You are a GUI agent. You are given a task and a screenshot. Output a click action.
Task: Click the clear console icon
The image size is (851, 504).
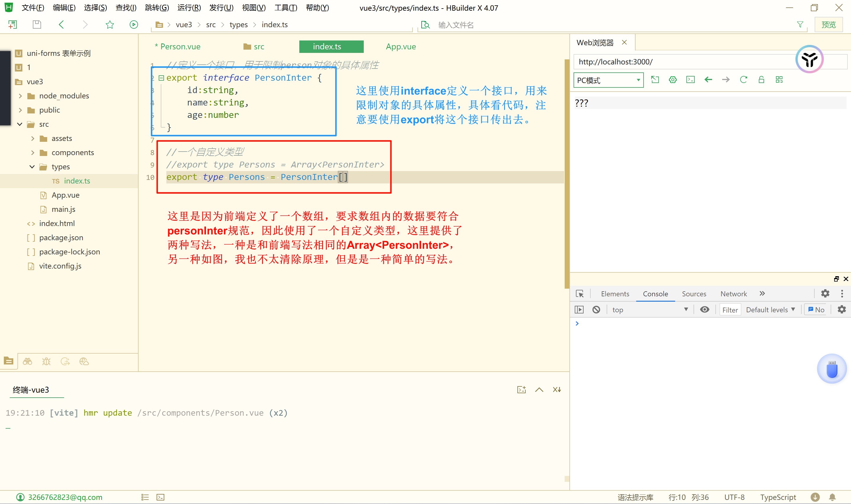(596, 310)
